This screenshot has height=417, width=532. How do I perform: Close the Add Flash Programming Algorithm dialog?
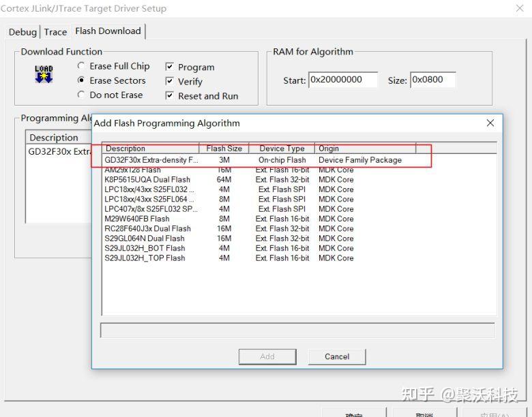(490, 123)
